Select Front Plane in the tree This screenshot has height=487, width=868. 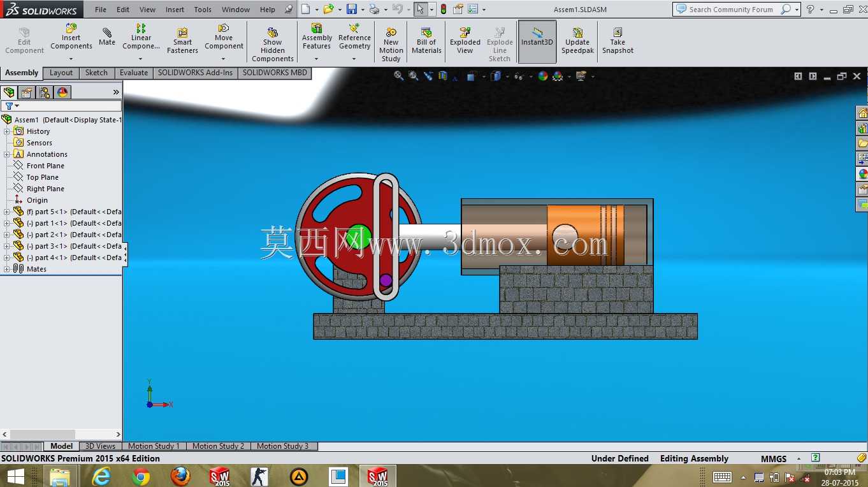click(45, 166)
